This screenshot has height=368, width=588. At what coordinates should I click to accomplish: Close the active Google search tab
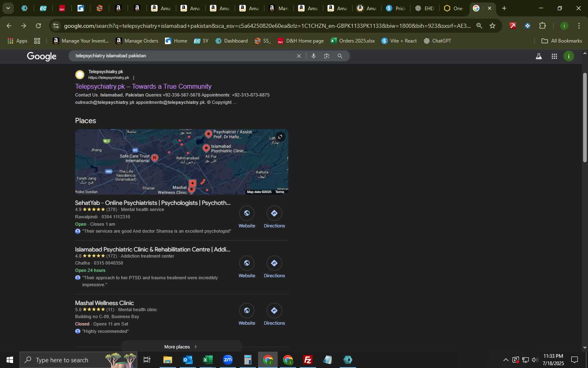[x=490, y=8]
